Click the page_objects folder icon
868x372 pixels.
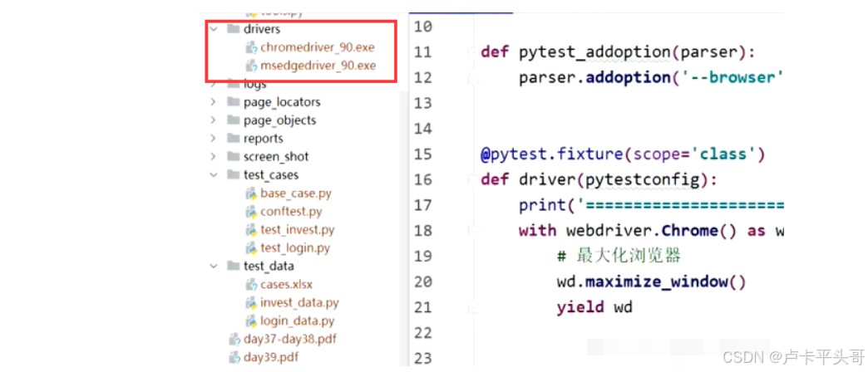point(233,120)
